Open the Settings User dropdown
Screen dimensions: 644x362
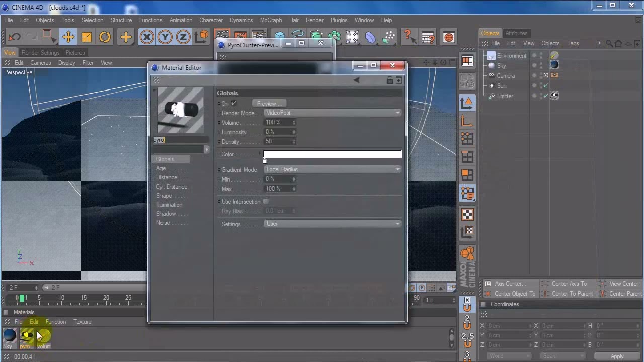tap(333, 224)
